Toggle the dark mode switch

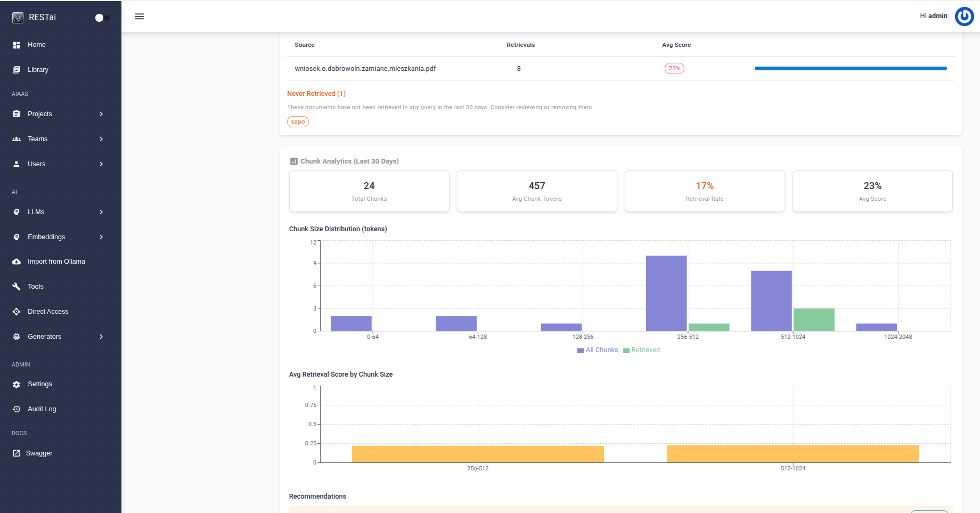pos(102,17)
